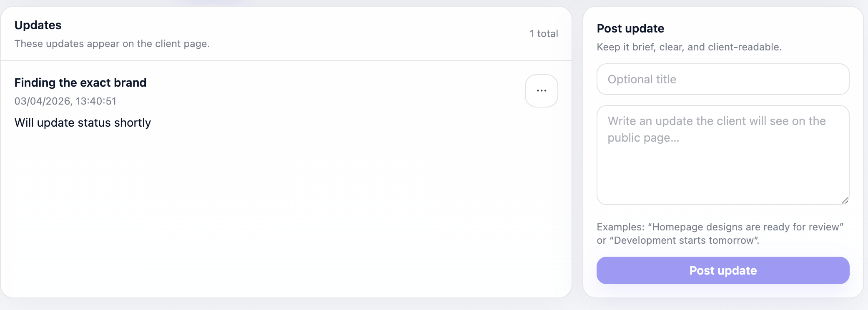Click the update time 13:40:51

(96, 101)
